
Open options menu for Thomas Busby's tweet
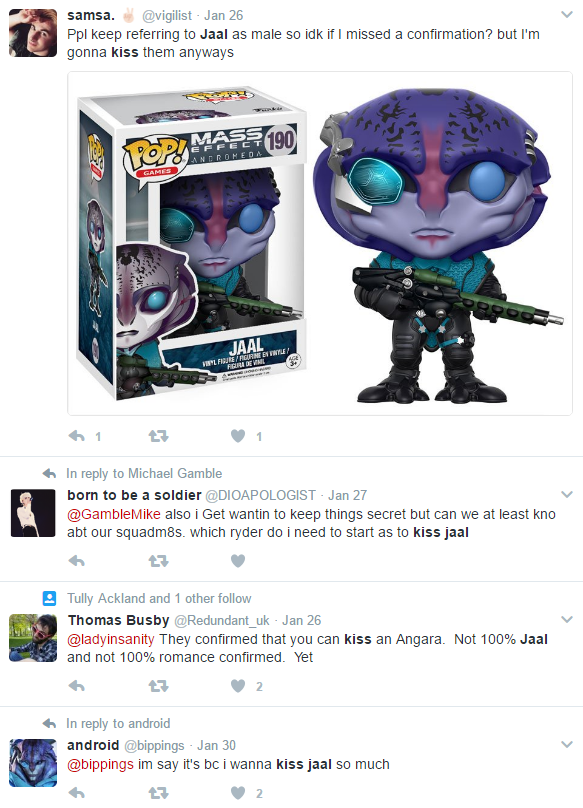(567, 619)
